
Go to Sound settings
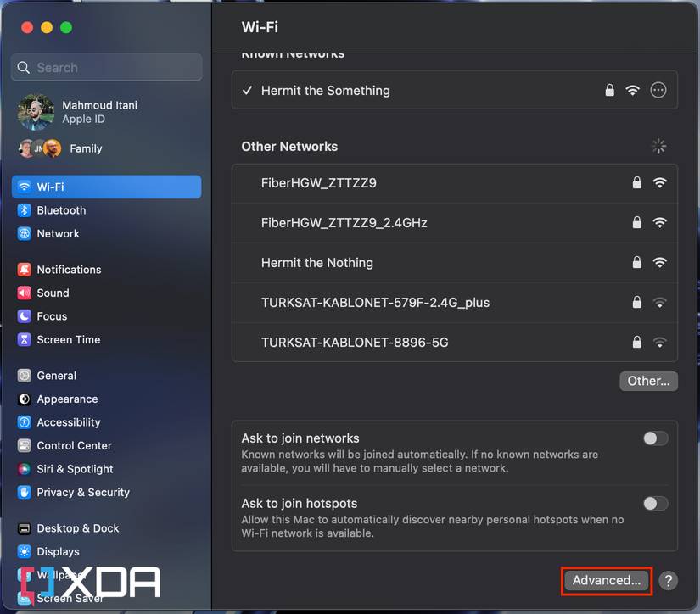(106, 293)
